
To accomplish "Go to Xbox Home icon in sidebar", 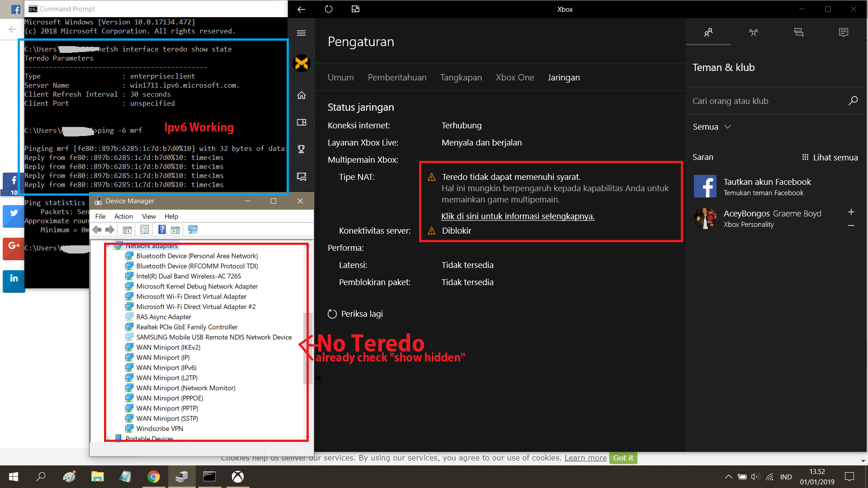I will click(302, 95).
